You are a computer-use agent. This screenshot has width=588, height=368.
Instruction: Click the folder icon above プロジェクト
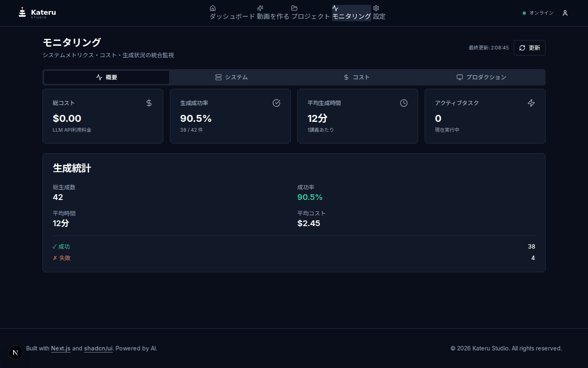click(x=294, y=8)
